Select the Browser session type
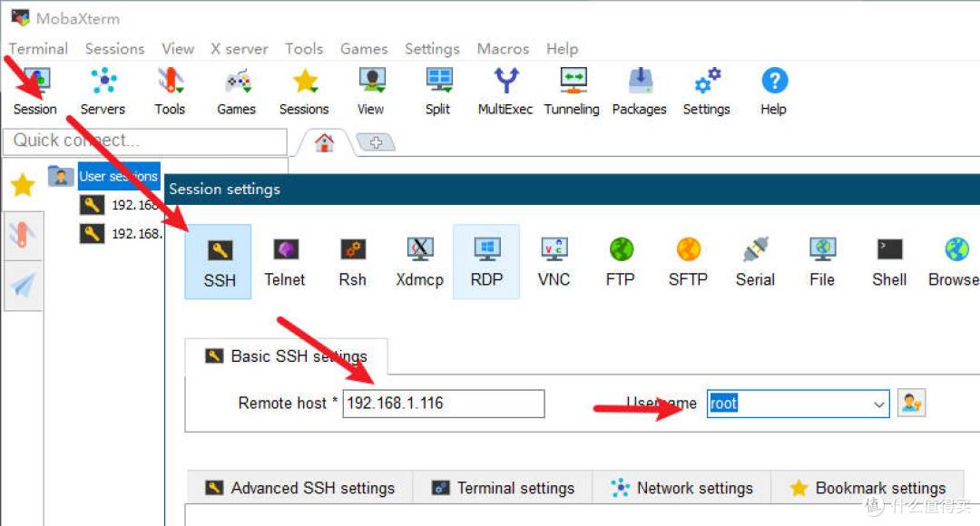This screenshot has height=526, width=980. pyautogui.click(x=955, y=262)
